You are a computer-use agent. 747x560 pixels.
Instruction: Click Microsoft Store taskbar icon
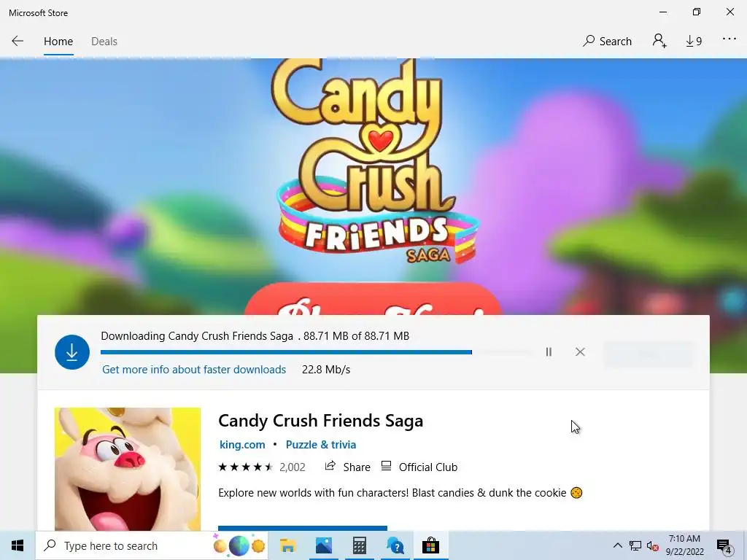(430, 545)
